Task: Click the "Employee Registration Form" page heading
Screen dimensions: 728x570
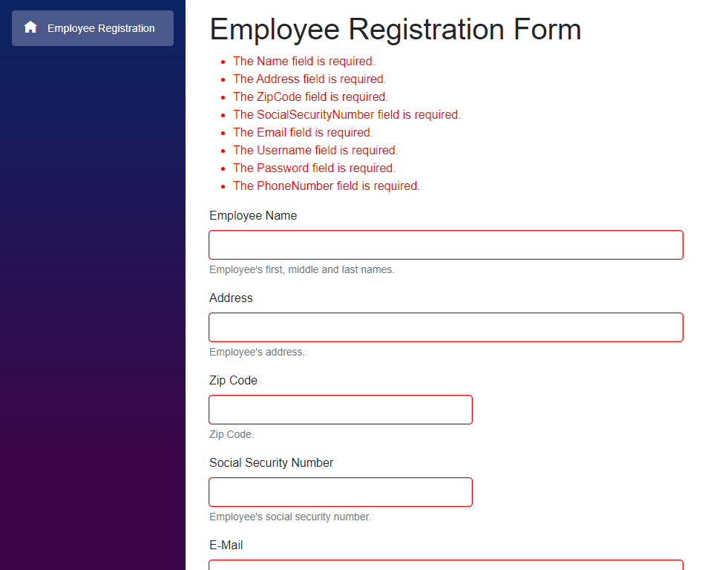Action: click(396, 30)
